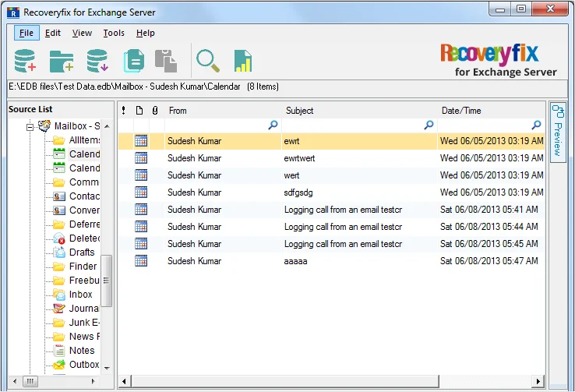The width and height of the screenshot is (575, 392).
Task: Click the Date/Time column search field
Action: pos(491,125)
